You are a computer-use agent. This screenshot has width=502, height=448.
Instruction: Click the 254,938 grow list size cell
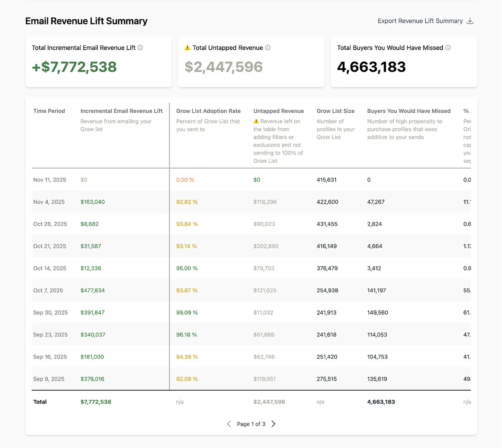pyautogui.click(x=327, y=290)
